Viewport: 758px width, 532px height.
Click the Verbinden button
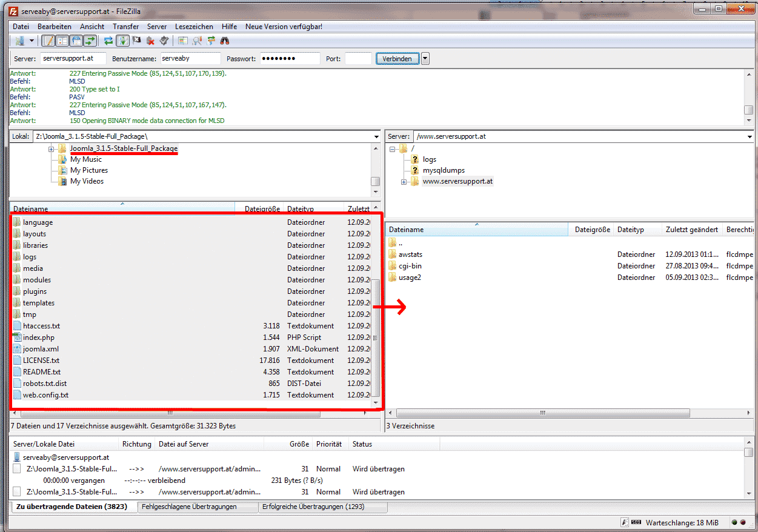[x=397, y=59]
